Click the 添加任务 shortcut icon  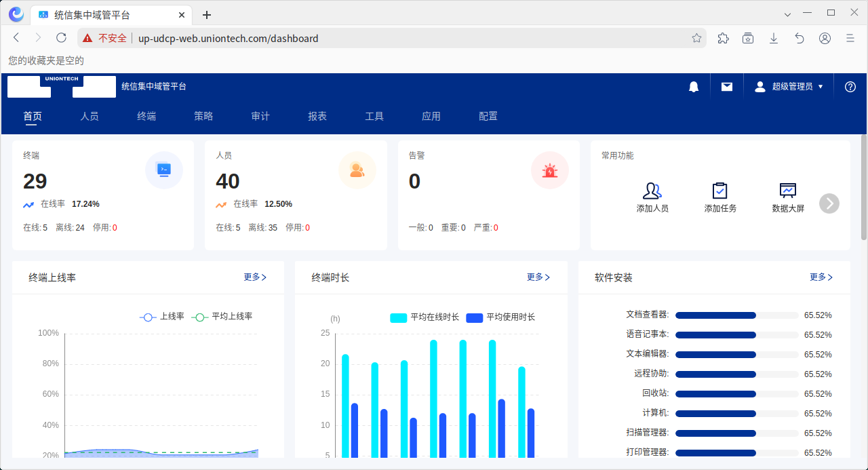(x=719, y=191)
